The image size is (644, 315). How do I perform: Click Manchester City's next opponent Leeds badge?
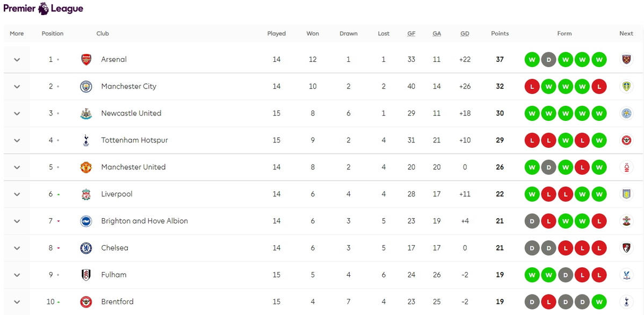click(626, 87)
